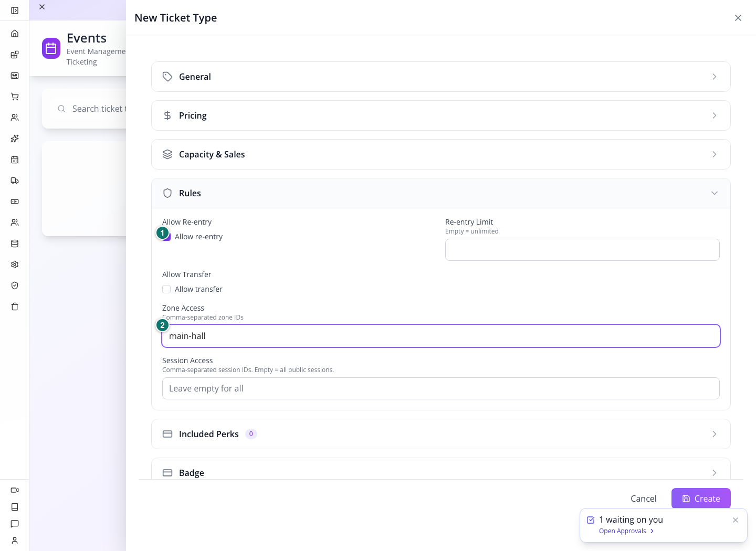Click the Create button

(701, 499)
